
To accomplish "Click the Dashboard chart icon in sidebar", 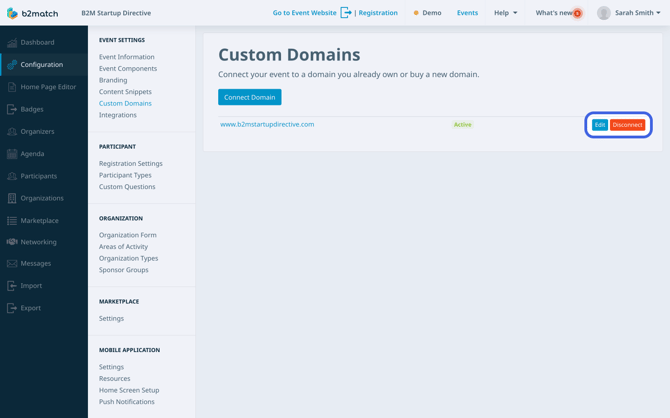I will 12,42.
